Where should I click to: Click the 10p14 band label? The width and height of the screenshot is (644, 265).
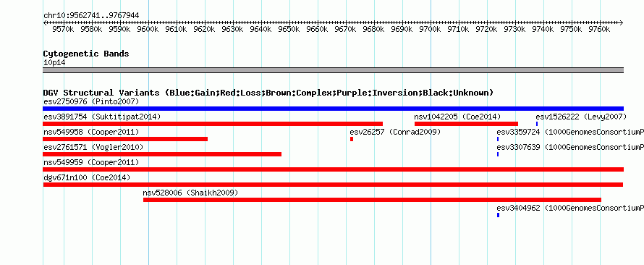[x=54, y=62]
